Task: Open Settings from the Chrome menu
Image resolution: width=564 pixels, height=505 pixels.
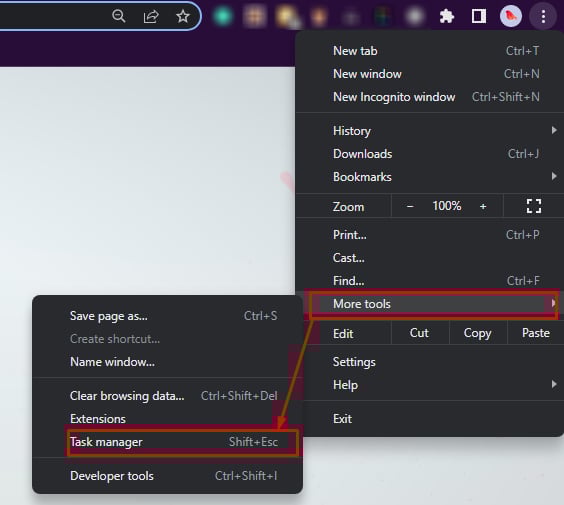Action: click(430, 362)
